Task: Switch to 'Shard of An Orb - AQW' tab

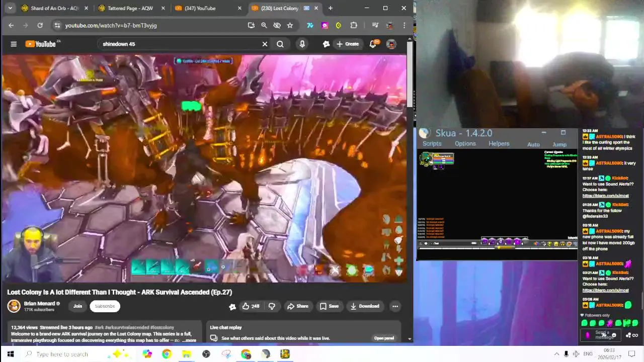Action: point(55,8)
